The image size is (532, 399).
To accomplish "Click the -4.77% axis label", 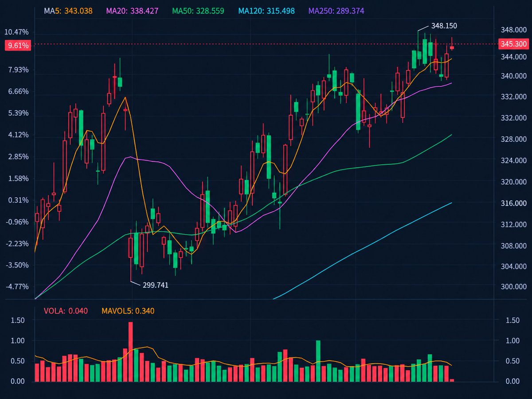I will (x=17, y=287).
